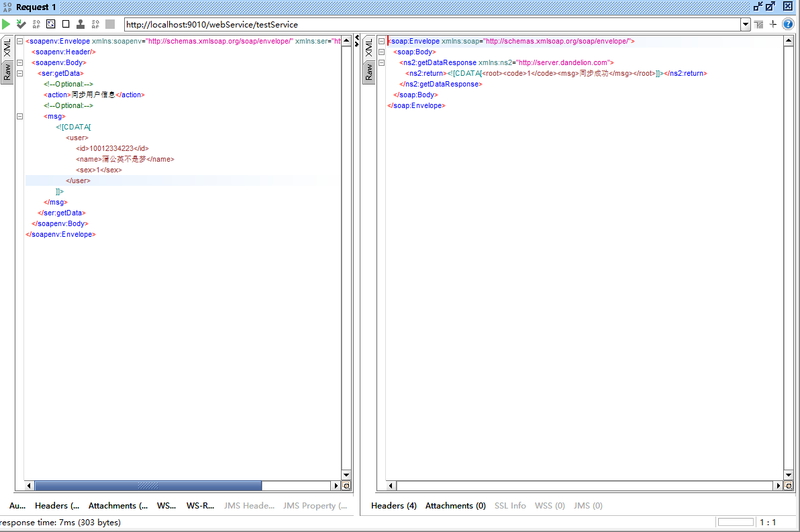
Task: Click magnifier icon at response editor corner
Action: [x=789, y=486]
